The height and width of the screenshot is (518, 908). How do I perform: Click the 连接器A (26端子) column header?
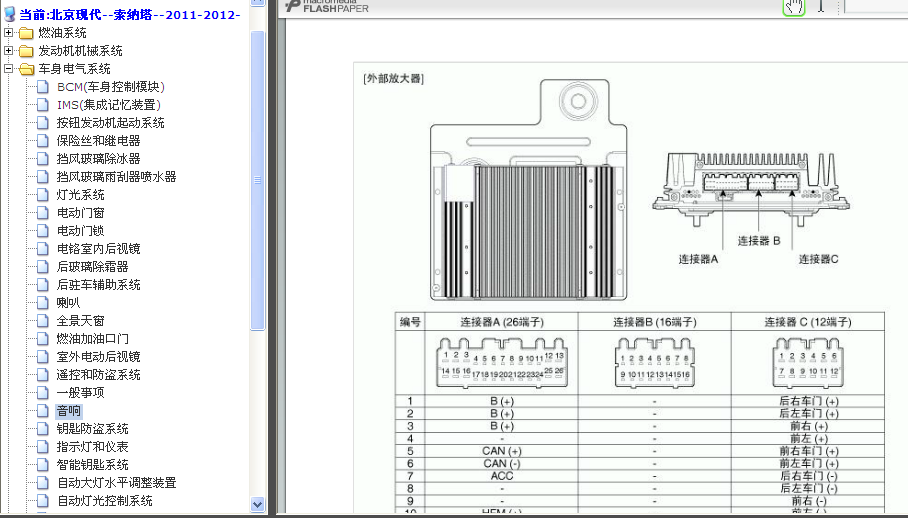pyautogui.click(x=501, y=322)
